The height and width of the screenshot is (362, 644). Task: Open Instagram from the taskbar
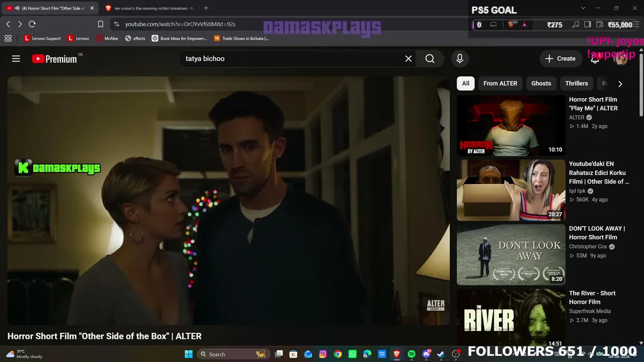(323, 354)
